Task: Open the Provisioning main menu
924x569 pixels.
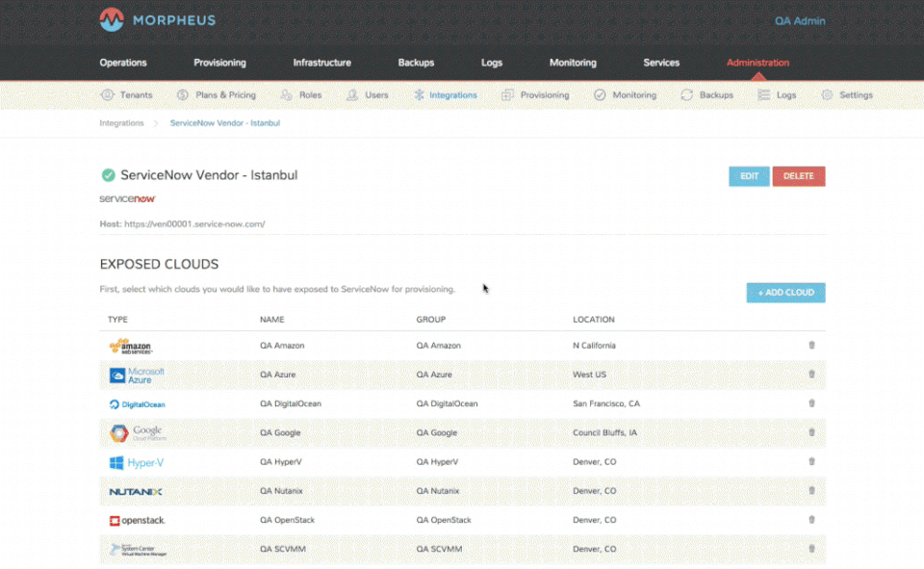Action: point(219,63)
